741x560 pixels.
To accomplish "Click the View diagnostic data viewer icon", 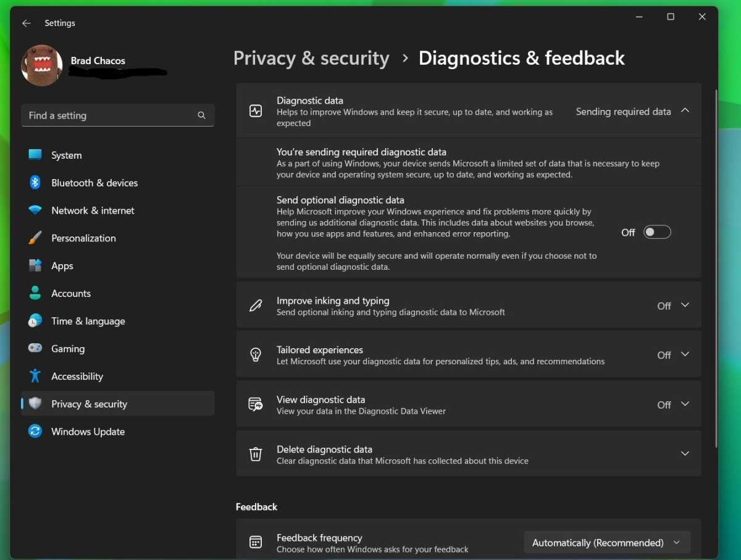I will coord(256,404).
